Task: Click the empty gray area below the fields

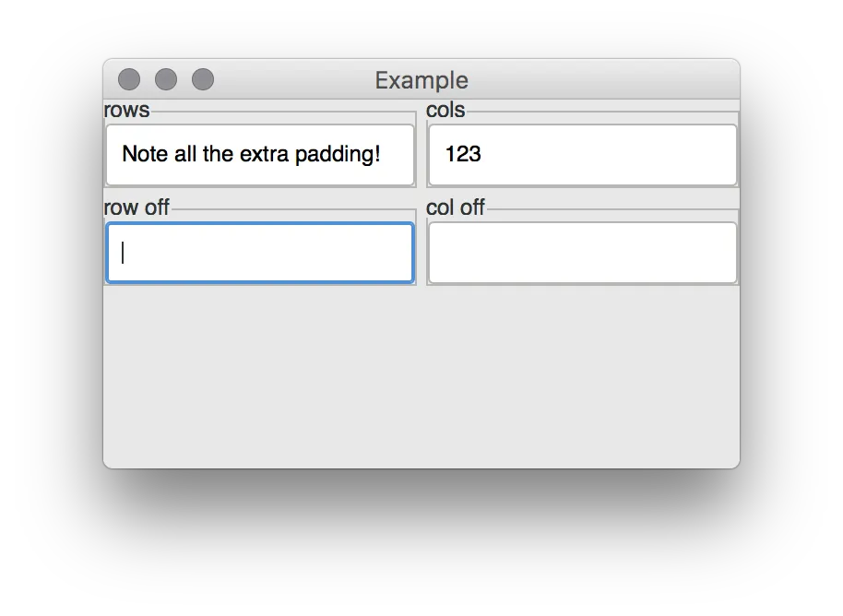Action: click(421, 378)
